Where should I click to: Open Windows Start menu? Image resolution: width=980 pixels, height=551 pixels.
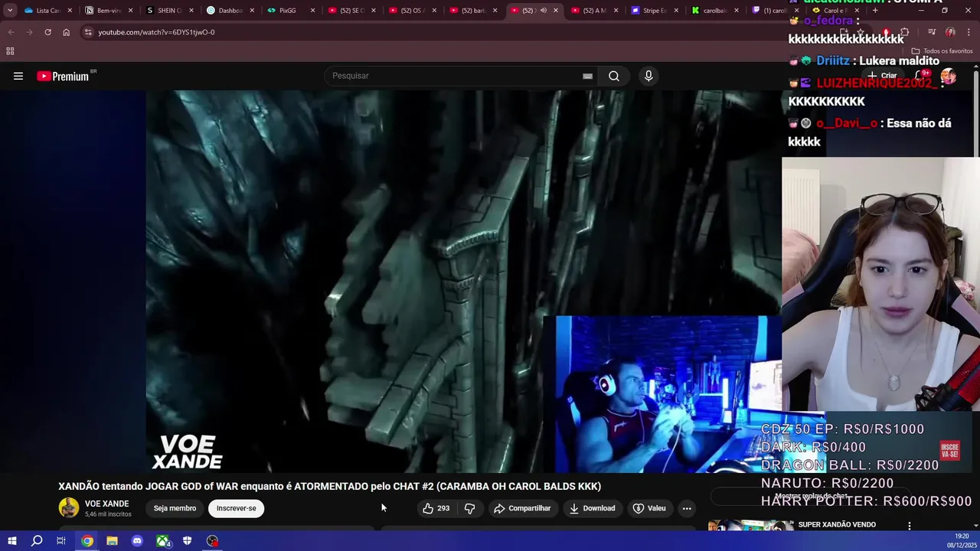11,541
